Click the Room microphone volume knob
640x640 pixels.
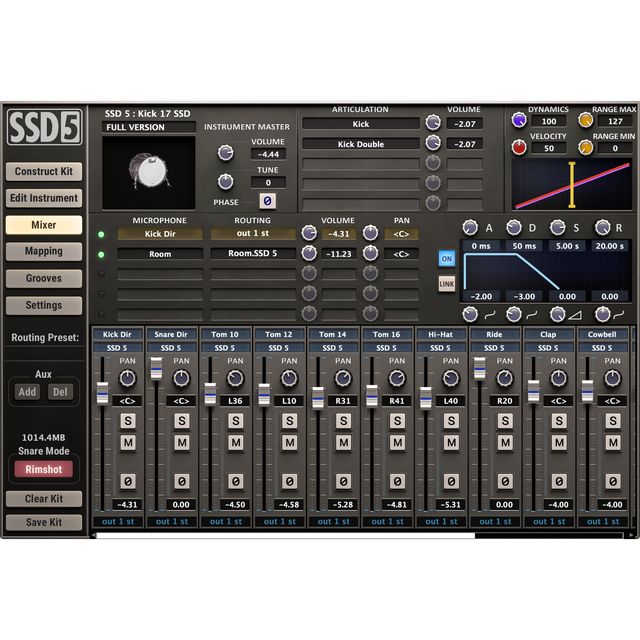pyautogui.click(x=309, y=253)
